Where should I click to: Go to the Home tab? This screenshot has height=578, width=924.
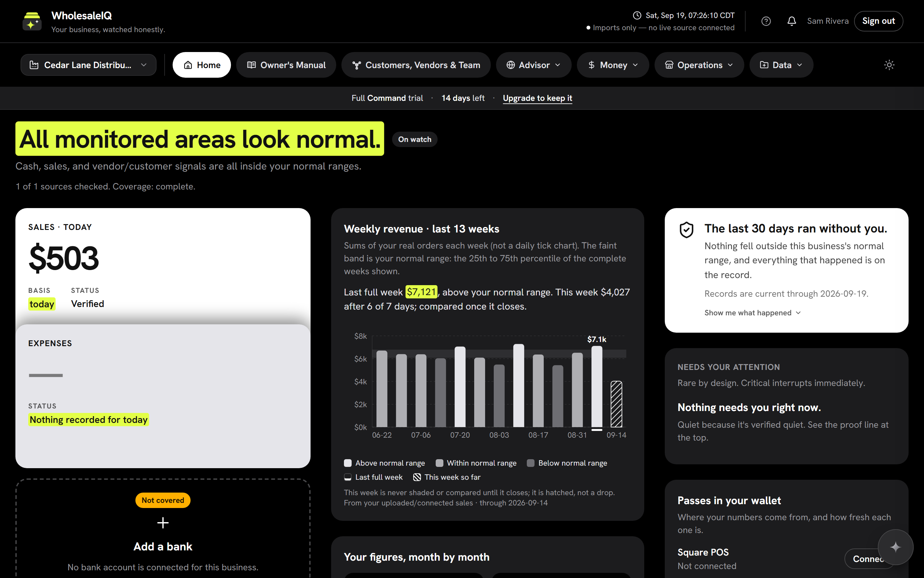(x=201, y=65)
